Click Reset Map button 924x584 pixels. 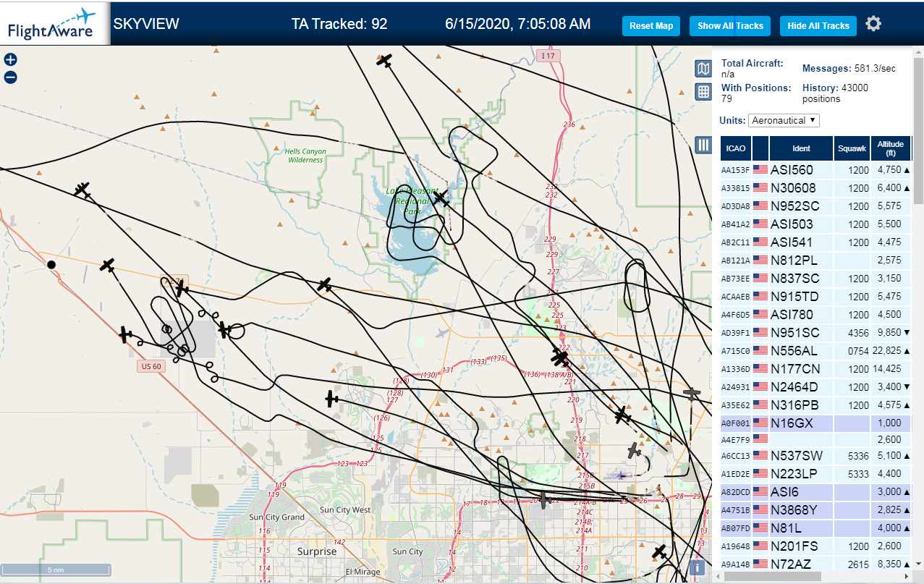click(x=651, y=26)
